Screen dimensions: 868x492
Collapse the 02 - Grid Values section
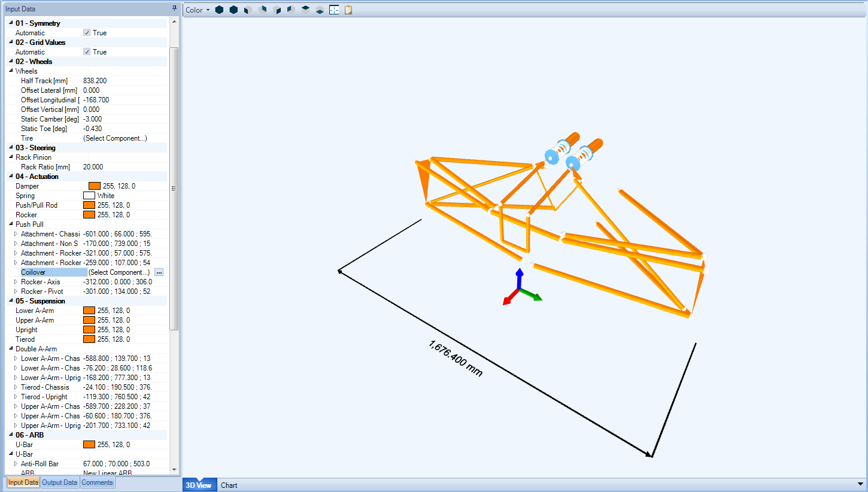(x=11, y=42)
